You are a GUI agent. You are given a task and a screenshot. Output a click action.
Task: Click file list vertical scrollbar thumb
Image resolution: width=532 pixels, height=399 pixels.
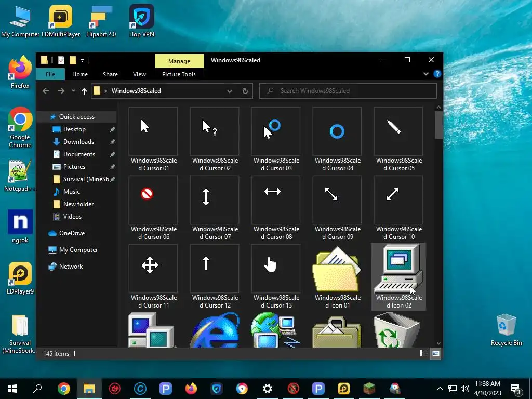(438, 125)
